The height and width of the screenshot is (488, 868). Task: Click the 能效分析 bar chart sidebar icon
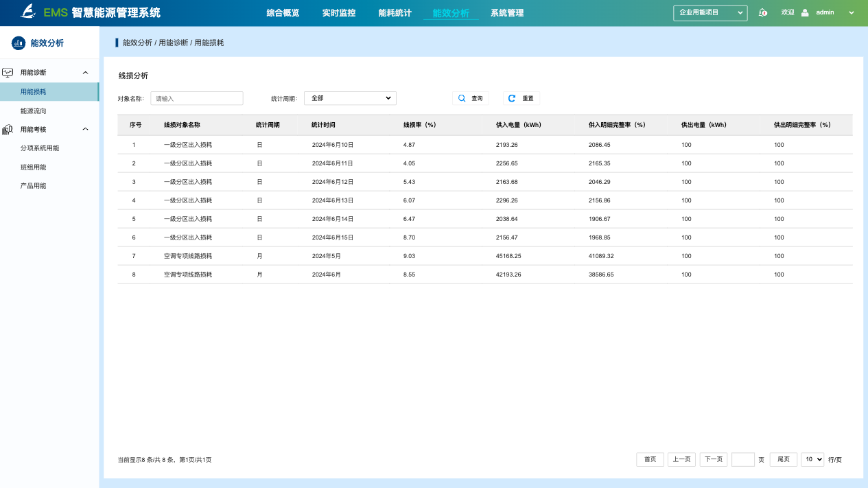[x=19, y=43]
